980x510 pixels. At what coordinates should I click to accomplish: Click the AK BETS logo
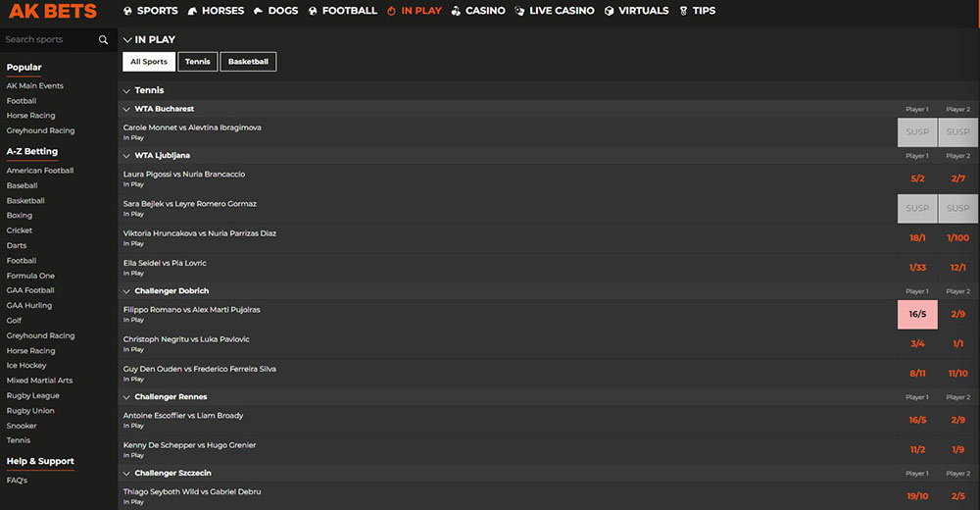click(x=53, y=11)
